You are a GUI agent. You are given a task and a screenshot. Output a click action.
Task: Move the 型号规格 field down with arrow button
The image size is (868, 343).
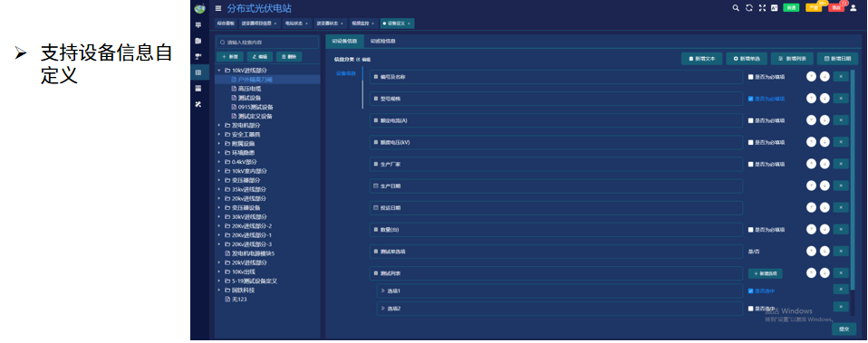pos(825,99)
